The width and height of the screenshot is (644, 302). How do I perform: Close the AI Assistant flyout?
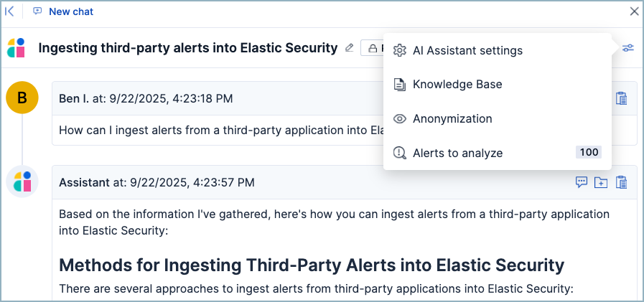pyautogui.click(x=633, y=11)
